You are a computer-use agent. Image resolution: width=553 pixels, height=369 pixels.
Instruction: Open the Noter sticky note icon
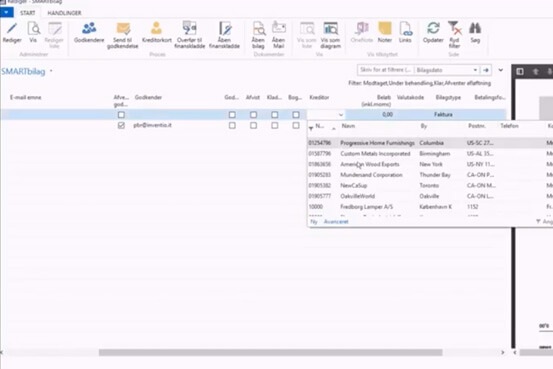click(x=385, y=28)
